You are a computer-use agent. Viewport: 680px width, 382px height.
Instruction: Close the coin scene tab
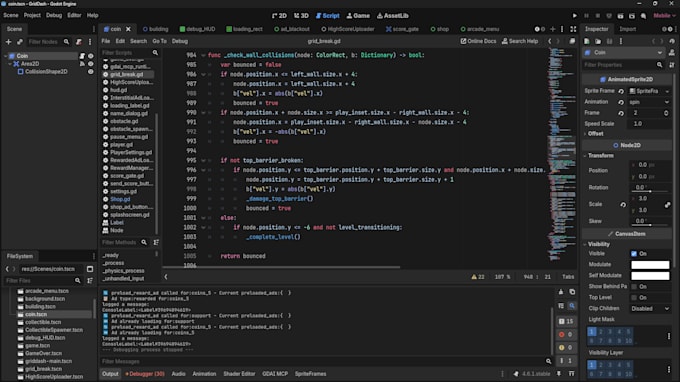click(x=128, y=29)
